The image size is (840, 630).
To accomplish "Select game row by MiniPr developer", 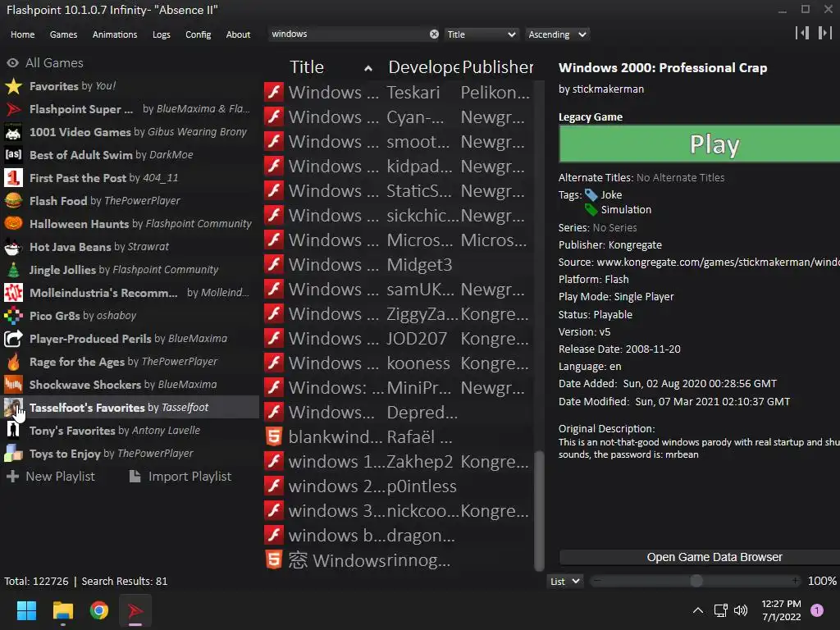I will [x=398, y=388].
